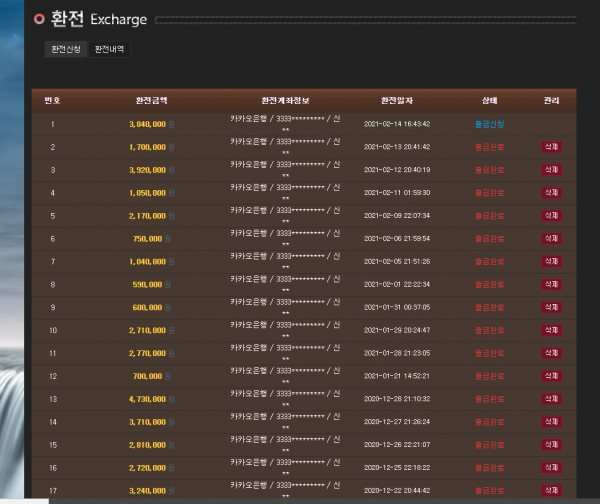Click row number 17
Image resolution: width=600 pixels, height=504 pixels.
point(53,491)
